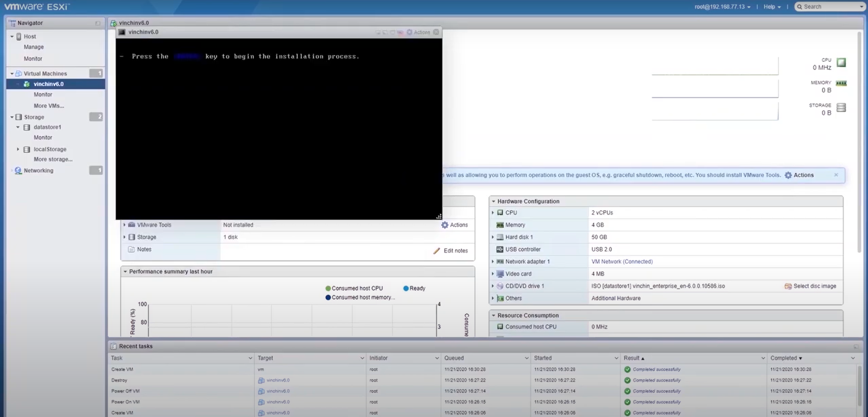Click the Networking globe icon
The image size is (868, 417).
[18, 171]
